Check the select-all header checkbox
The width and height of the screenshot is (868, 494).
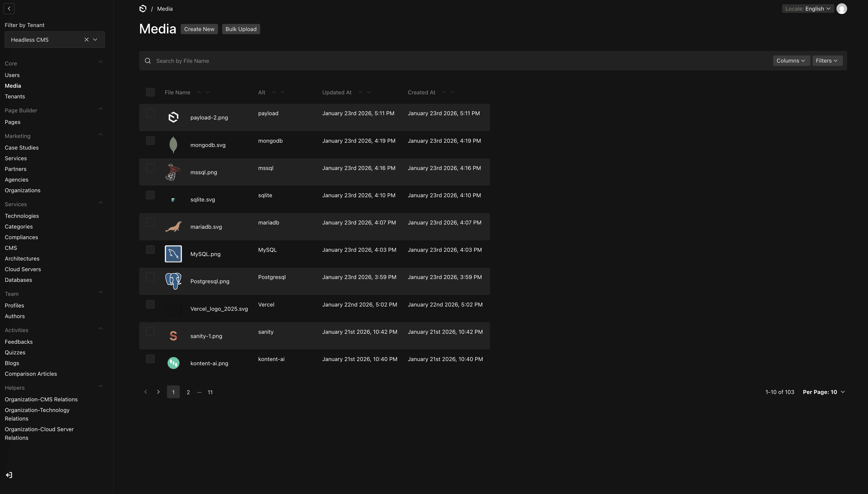pos(150,92)
